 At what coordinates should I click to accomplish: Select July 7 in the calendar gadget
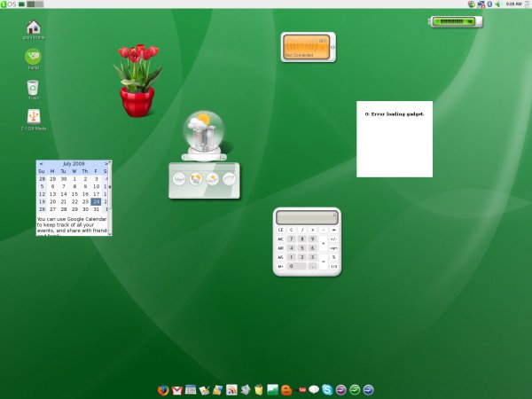(64, 186)
